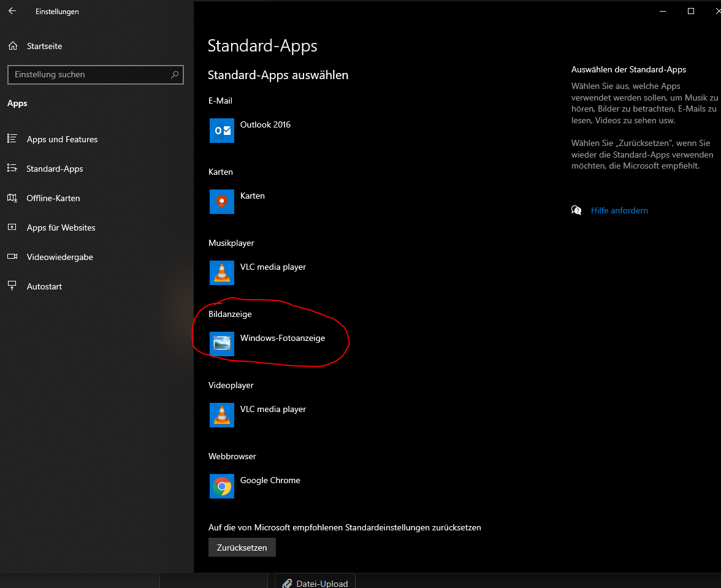Screen dimensions: 721x588
Task: Select Standard-Apps in the sidebar
Action: click(x=55, y=169)
